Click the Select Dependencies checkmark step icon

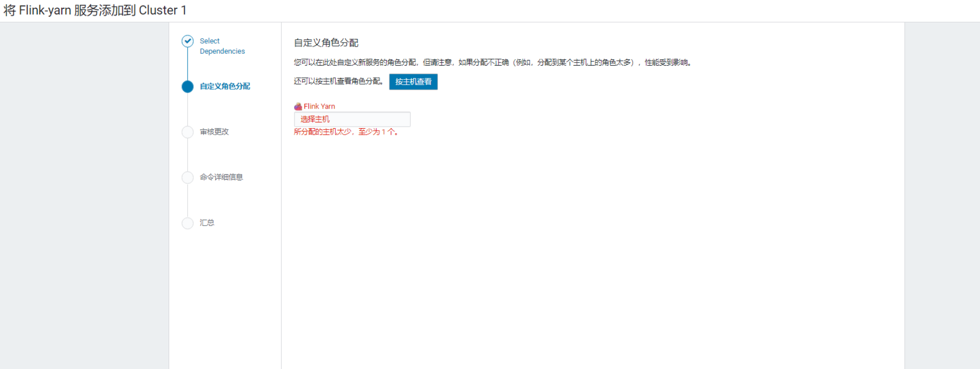pyautogui.click(x=187, y=41)
